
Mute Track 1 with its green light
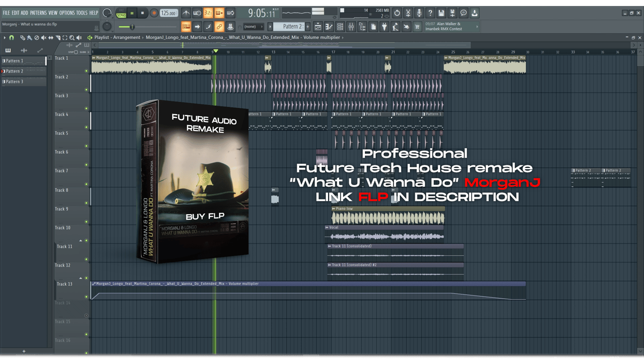pyautogui.click(x=86, y=71)
